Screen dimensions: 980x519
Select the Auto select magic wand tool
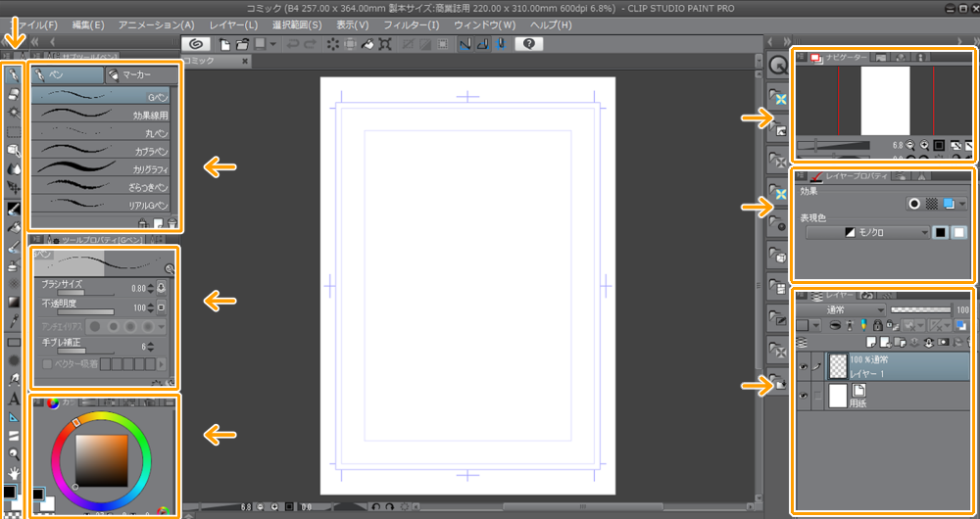tap(13, 113)
